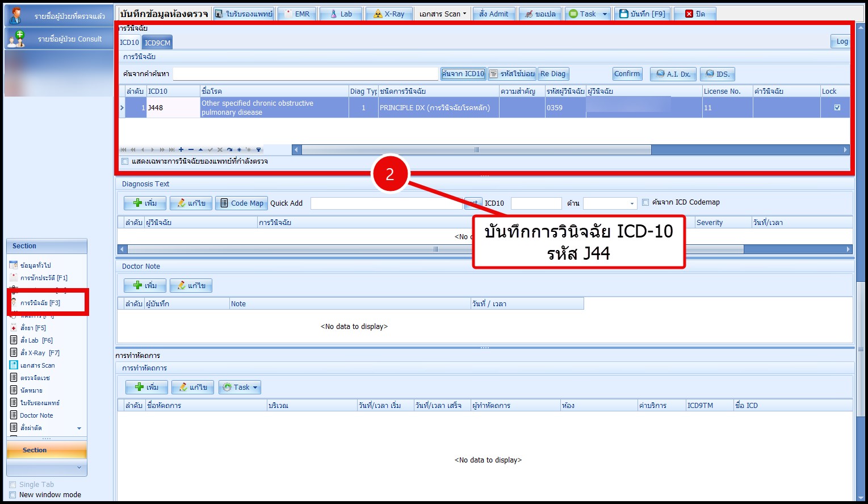Save with บันทึก [F9]
The image size is (868, 504).
pos(642,14)
